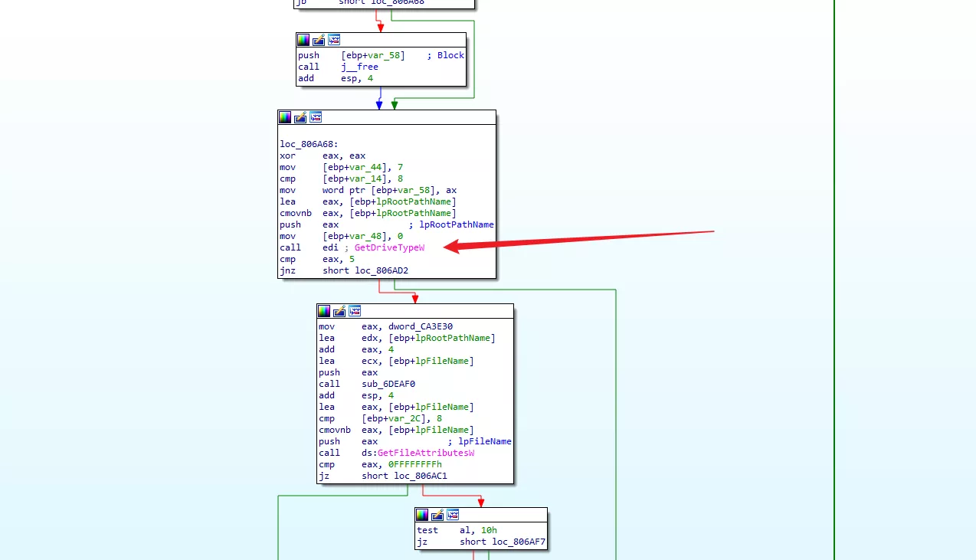The width and height of the screenshot is (976, 560).
Task: Click color icon on the test al block
Action: point(422,515)
